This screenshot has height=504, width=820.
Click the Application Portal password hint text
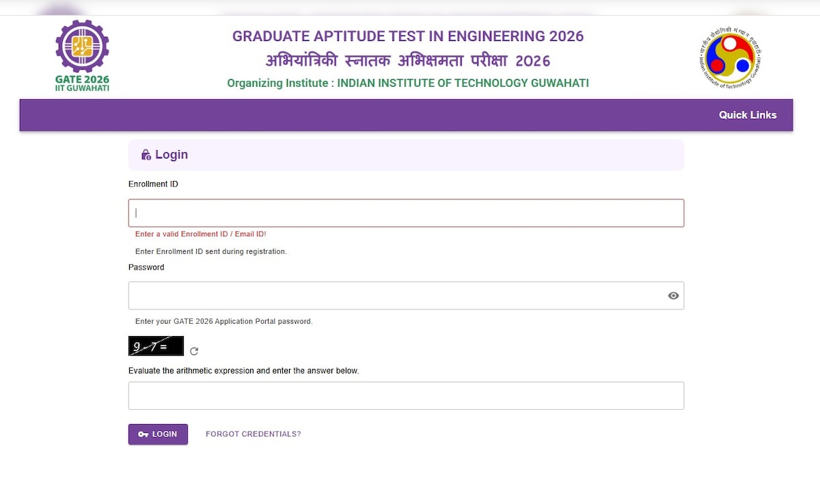coord(223,321)
